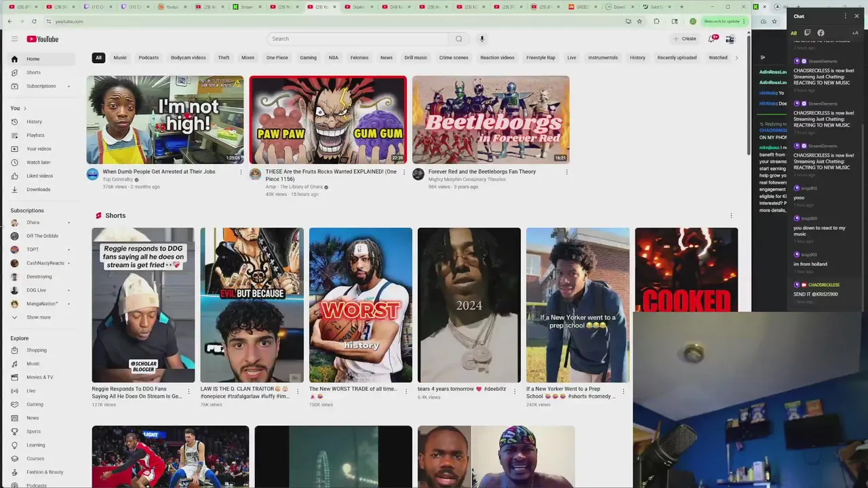Open Gaming under Explore
This screenshot has width=868, height=488.
tap(41, 404)
